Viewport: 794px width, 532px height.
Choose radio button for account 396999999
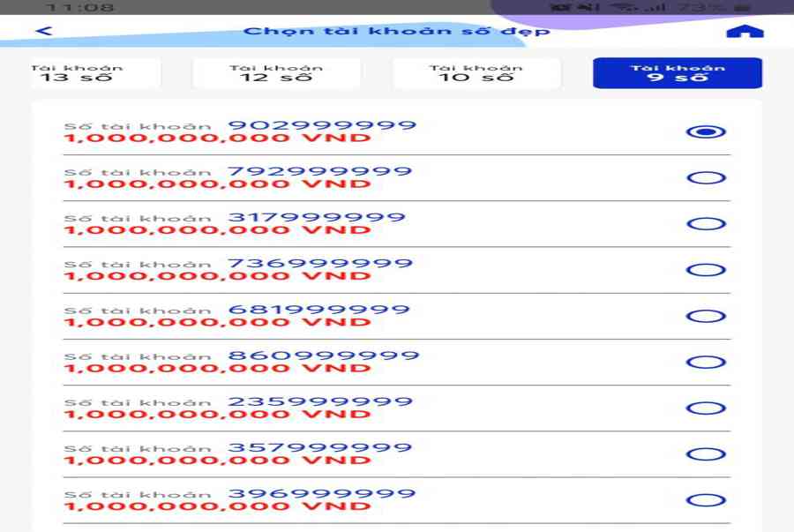pos(706,500)
